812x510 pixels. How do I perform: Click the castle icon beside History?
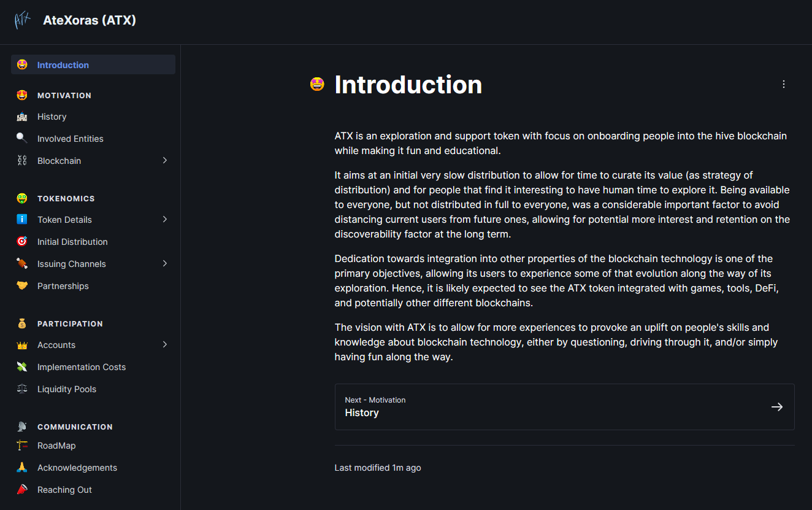22,117
